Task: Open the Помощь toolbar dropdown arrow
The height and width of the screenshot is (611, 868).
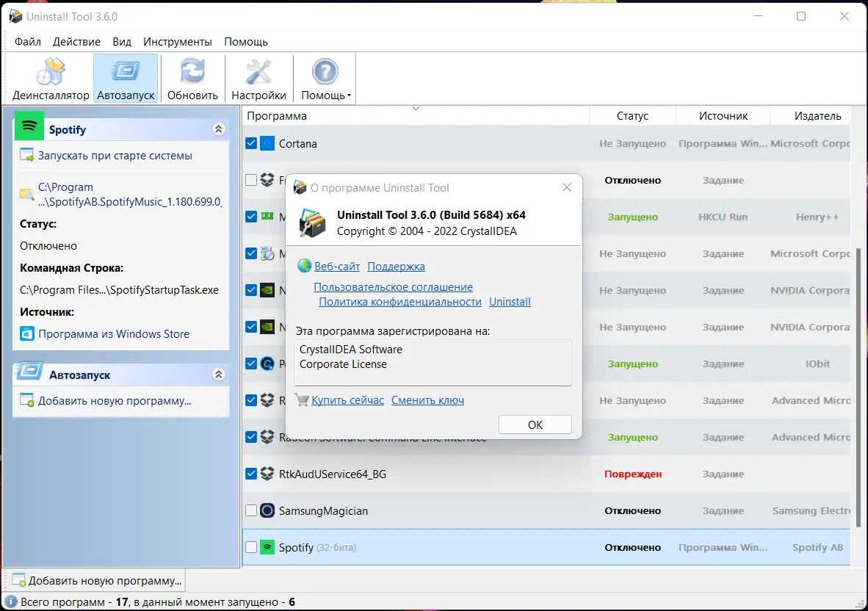Action: tap(350, 95)
